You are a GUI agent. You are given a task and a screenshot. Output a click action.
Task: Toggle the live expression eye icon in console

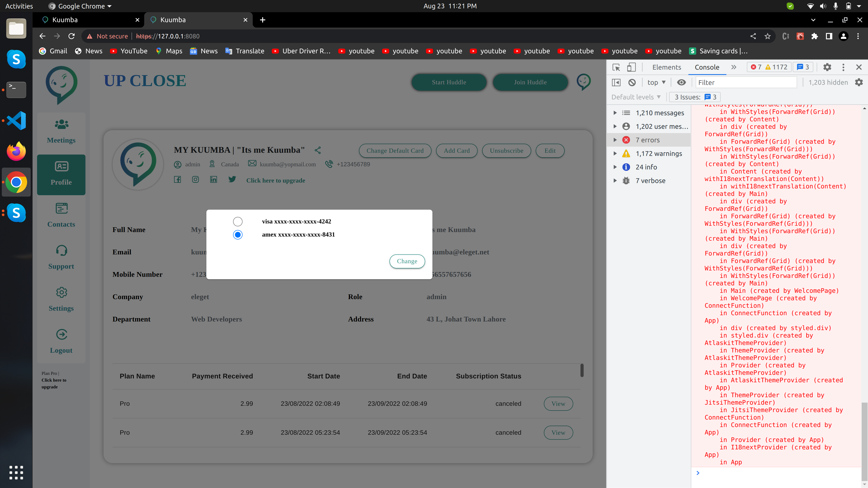coord(681,82)
